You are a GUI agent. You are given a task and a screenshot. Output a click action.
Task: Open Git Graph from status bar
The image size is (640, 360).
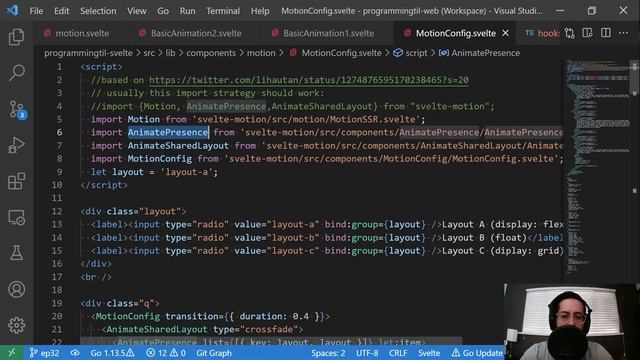coord(213,353)
